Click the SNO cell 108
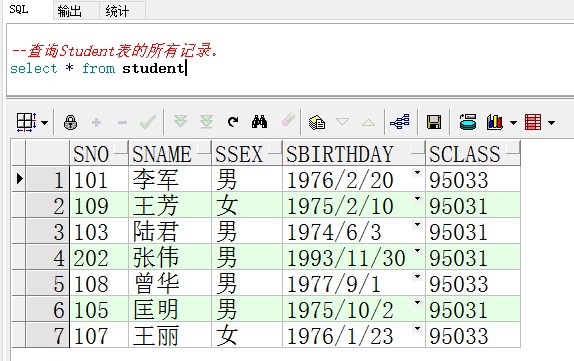This screenshot has width=574, height=361. point(99,283)
